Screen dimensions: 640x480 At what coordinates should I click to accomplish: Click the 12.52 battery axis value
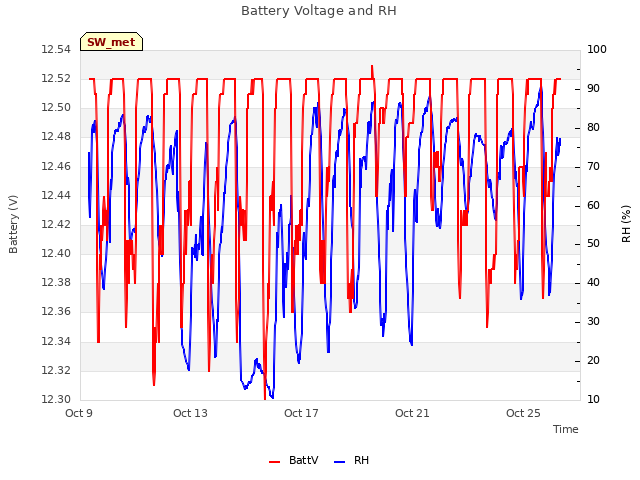point(56,78)
